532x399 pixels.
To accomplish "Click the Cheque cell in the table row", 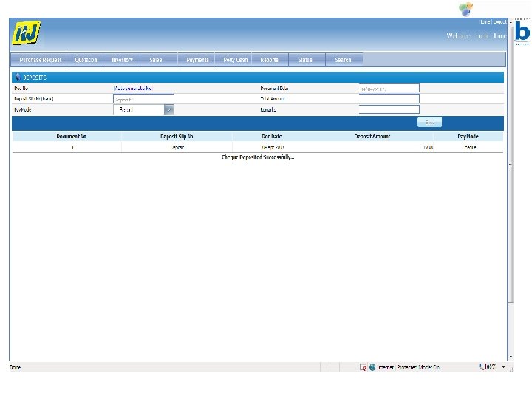I will pyautogui.click(x=469, y=147).
